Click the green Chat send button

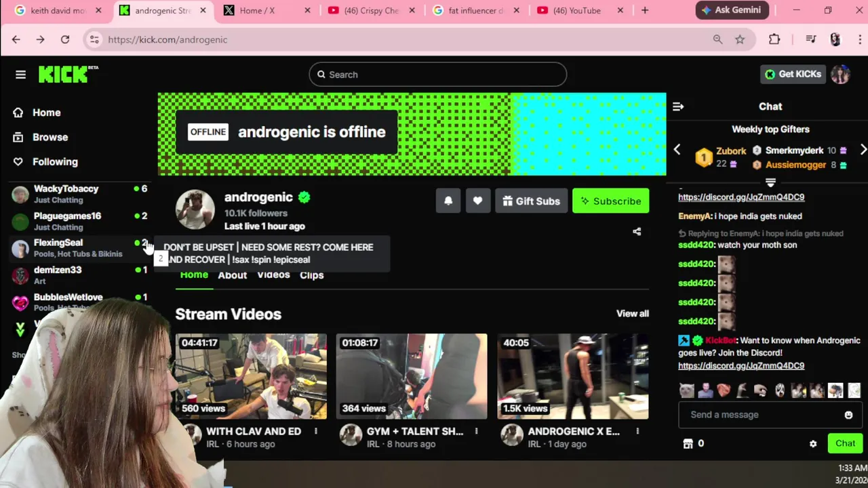(x=845, y=443)
